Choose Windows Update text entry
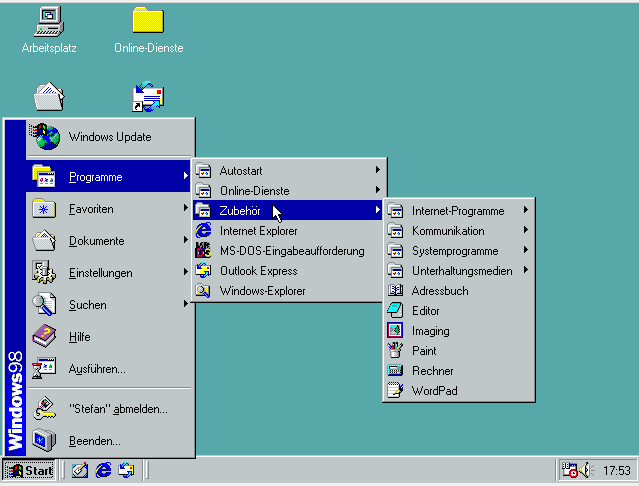The width and height of the screenshot is (639, 486). tap(110, 137)
